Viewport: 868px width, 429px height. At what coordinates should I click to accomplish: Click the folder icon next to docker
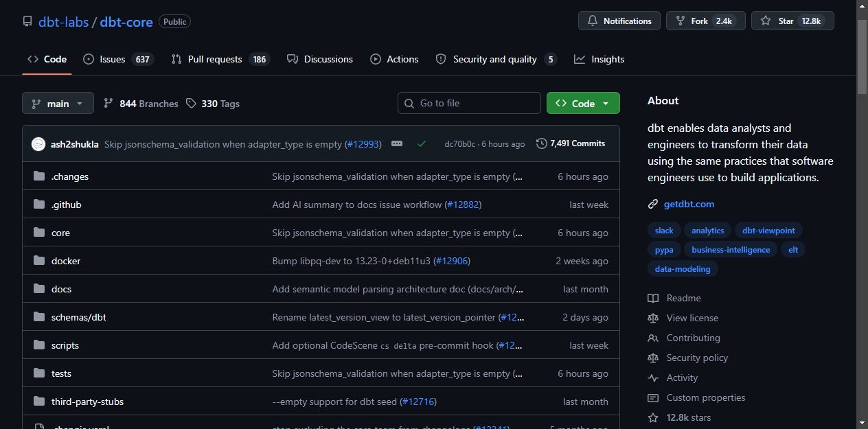pos(39,261)
